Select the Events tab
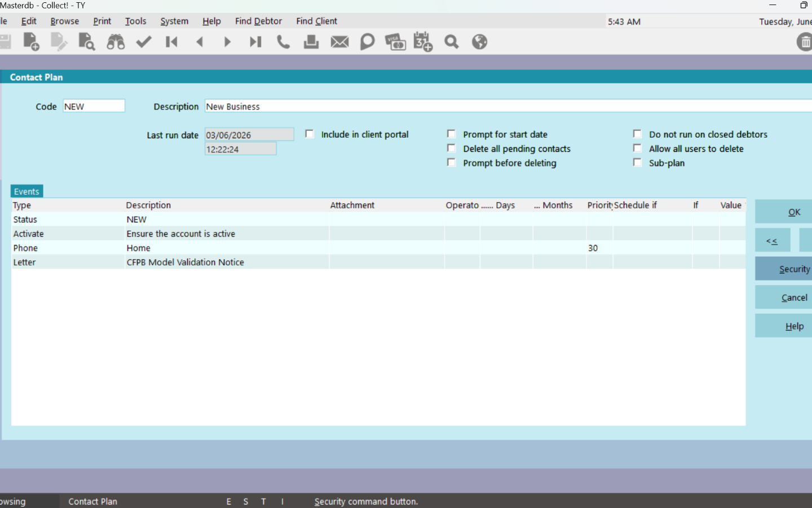 click(x=27, y=191)
